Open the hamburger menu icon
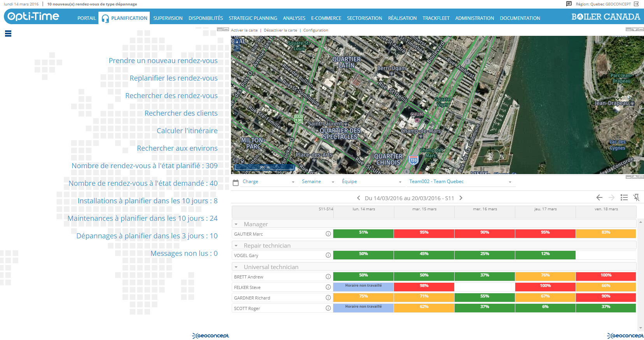 [x=8, y=33]
